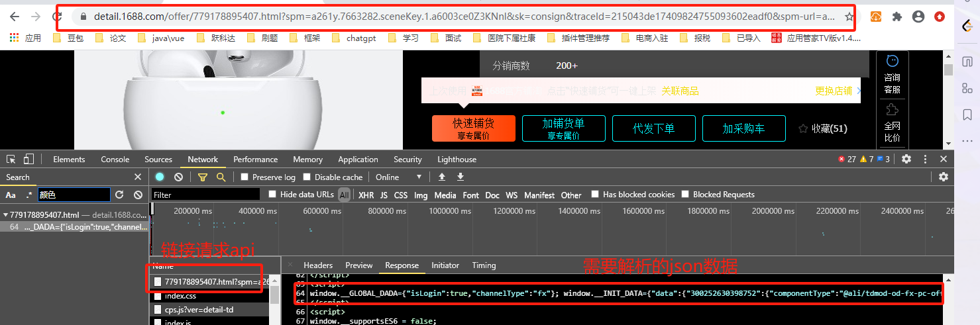Import HAR file with upload arrow

442,177
